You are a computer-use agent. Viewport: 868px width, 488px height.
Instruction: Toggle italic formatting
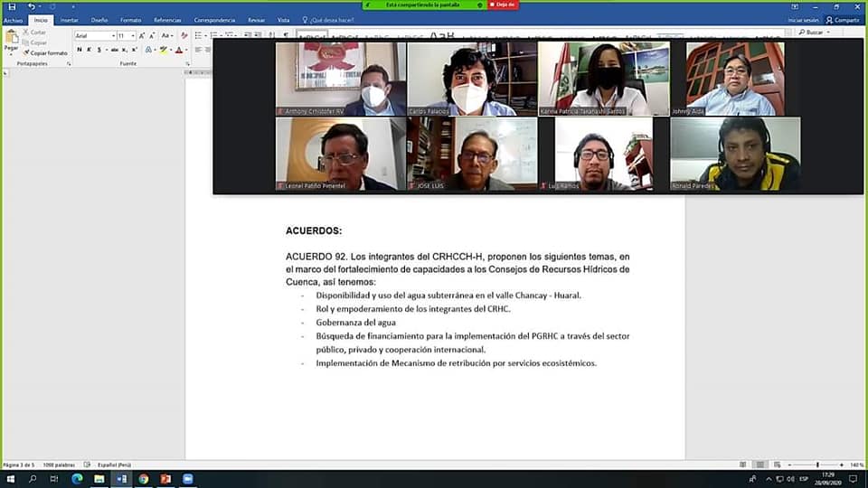tap(89, 50)
